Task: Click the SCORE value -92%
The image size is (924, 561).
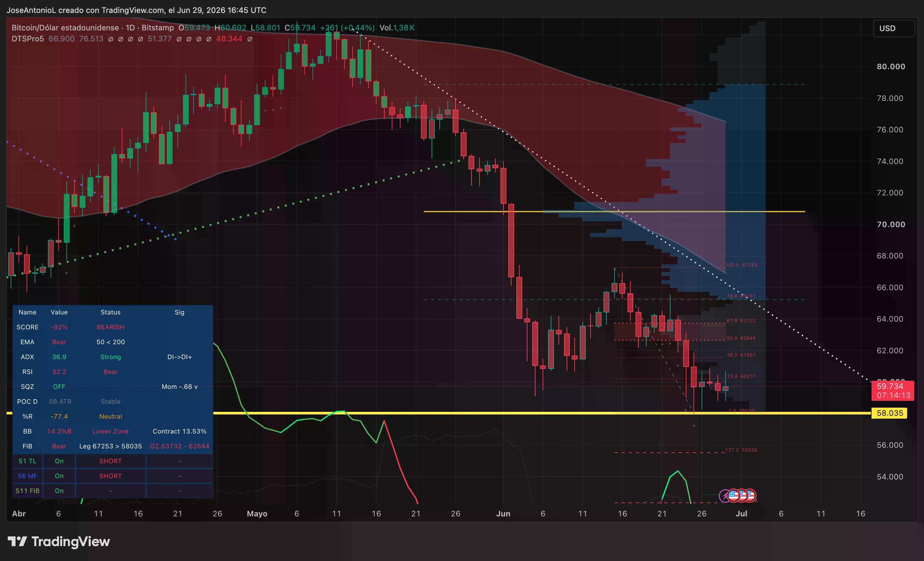Action: pos(59,327)
